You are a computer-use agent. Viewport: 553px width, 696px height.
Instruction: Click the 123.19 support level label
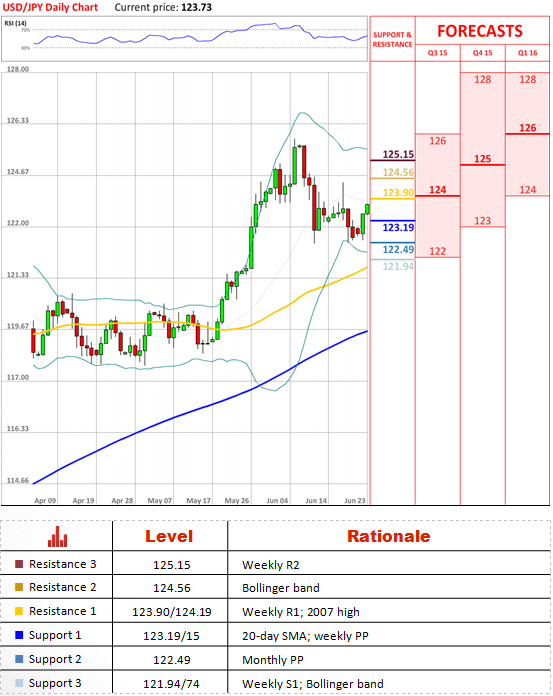click(x=398, y=228)
